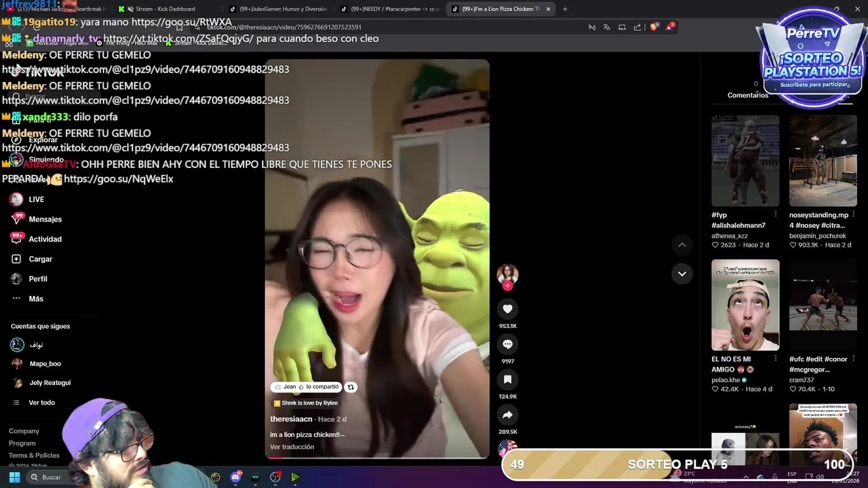Follow theresiaacn via red plus badge
Screen dimensions: 868x488
click(507, 286)
